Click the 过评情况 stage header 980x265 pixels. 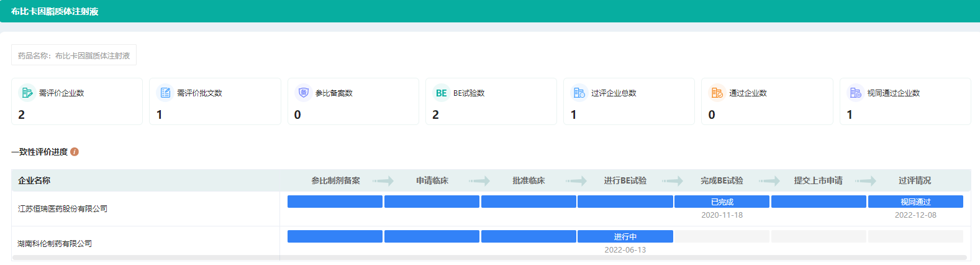click(914, 180)
